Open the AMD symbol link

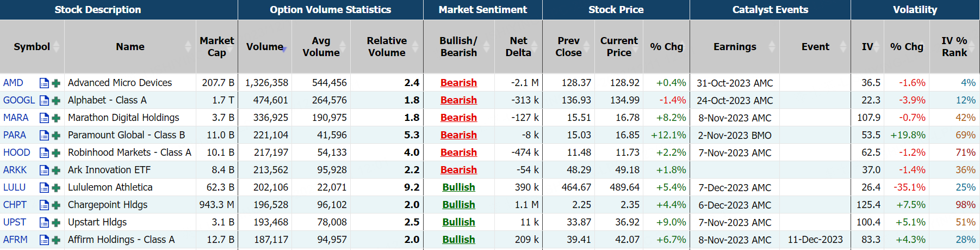click(13, 83)
